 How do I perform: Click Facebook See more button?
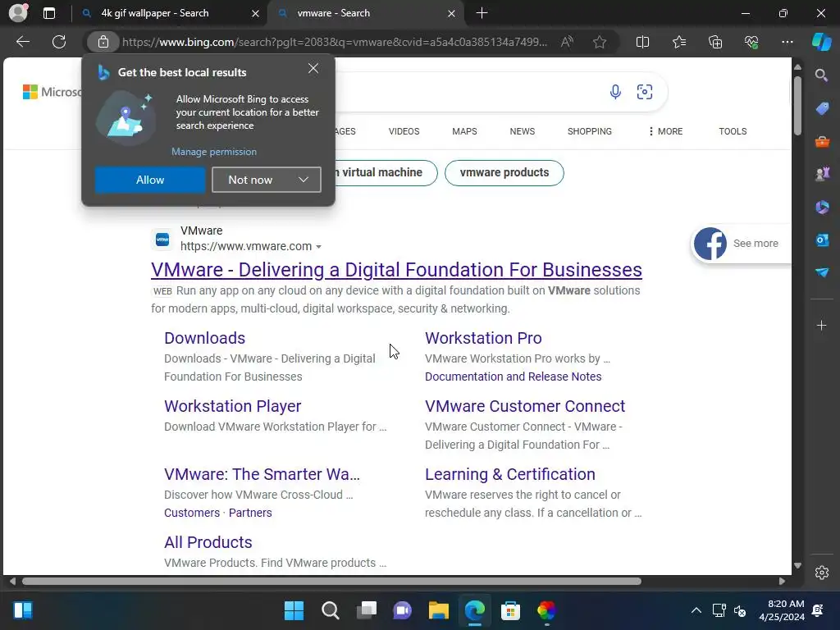tap(741, 243)
